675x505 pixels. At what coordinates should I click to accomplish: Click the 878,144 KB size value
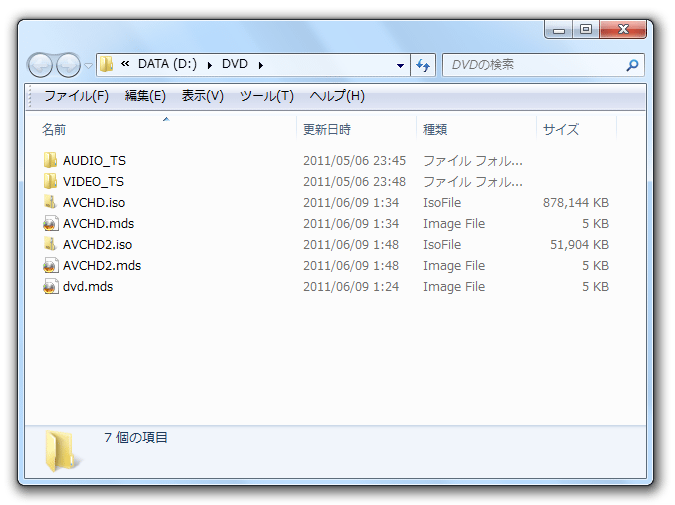click(576, 202)
